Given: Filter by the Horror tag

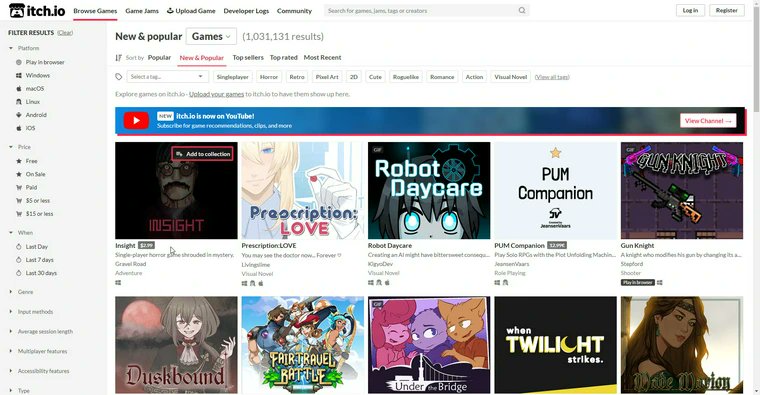Looking at the screenshot, I should [x=269, y=77].
